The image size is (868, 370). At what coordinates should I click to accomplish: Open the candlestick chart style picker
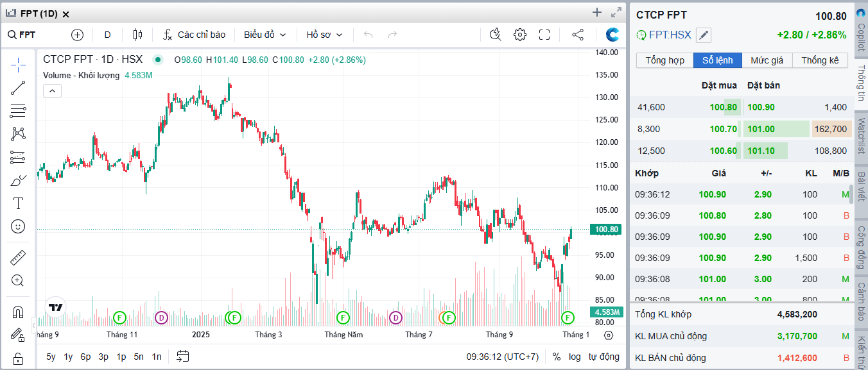[x=137, y=35]
